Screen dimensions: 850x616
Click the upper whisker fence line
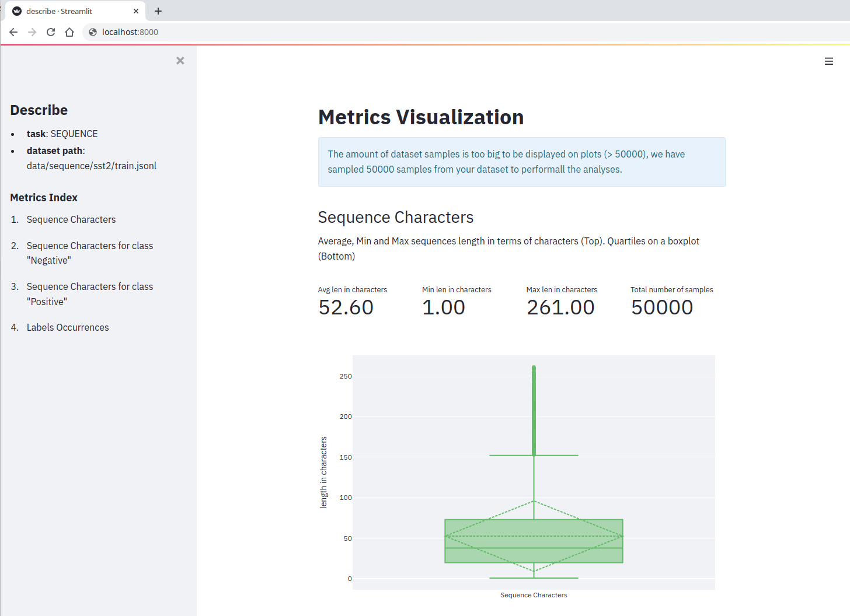click(x=534, y=456)
